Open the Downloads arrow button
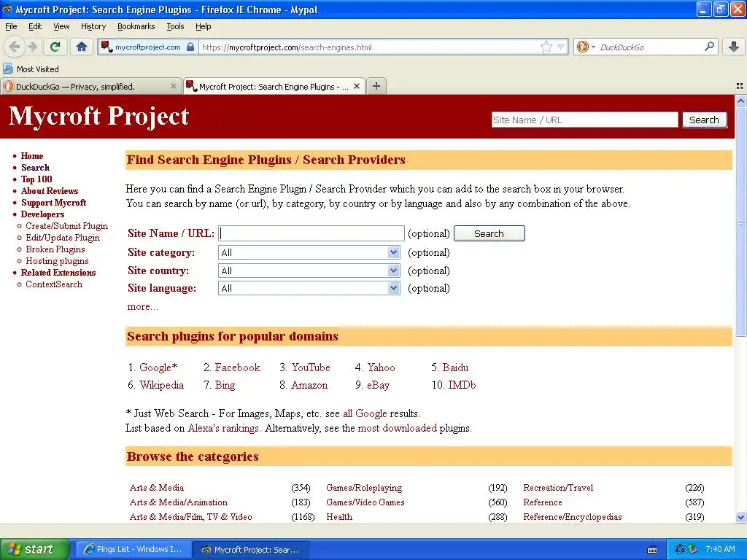This screenshot has width=747, height=560. tap(734, 47)
